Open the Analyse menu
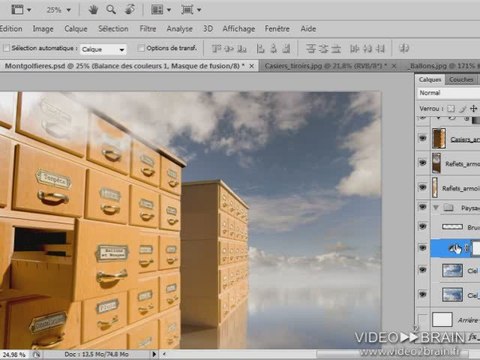The height and width of the screenshot is (360, 480). click(x=180, y=29)
